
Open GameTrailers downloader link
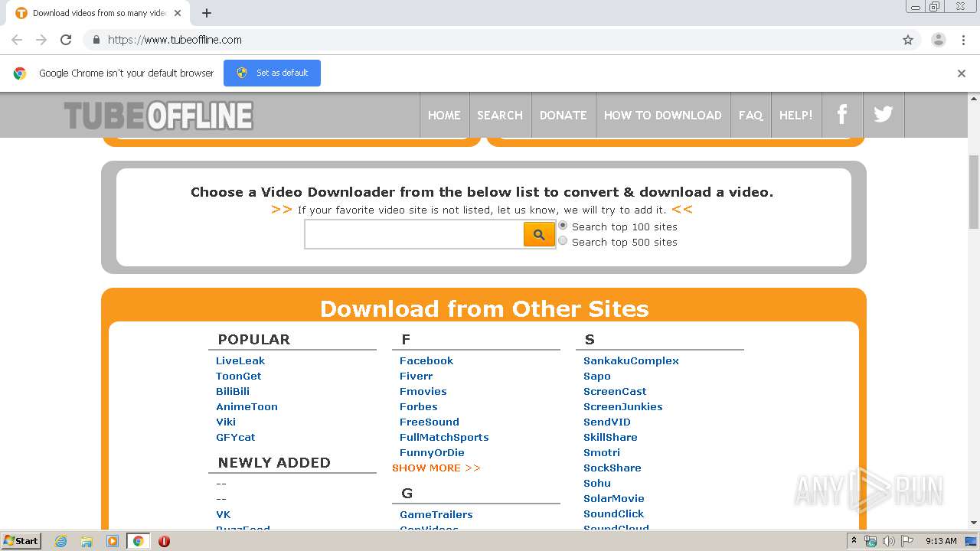(436, 514)
